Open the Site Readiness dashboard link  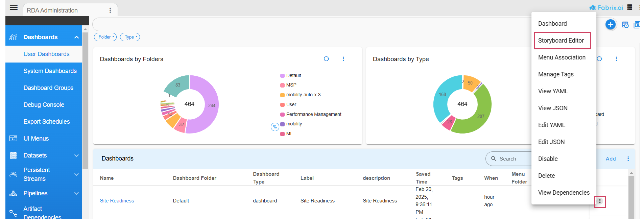point(117,201)
